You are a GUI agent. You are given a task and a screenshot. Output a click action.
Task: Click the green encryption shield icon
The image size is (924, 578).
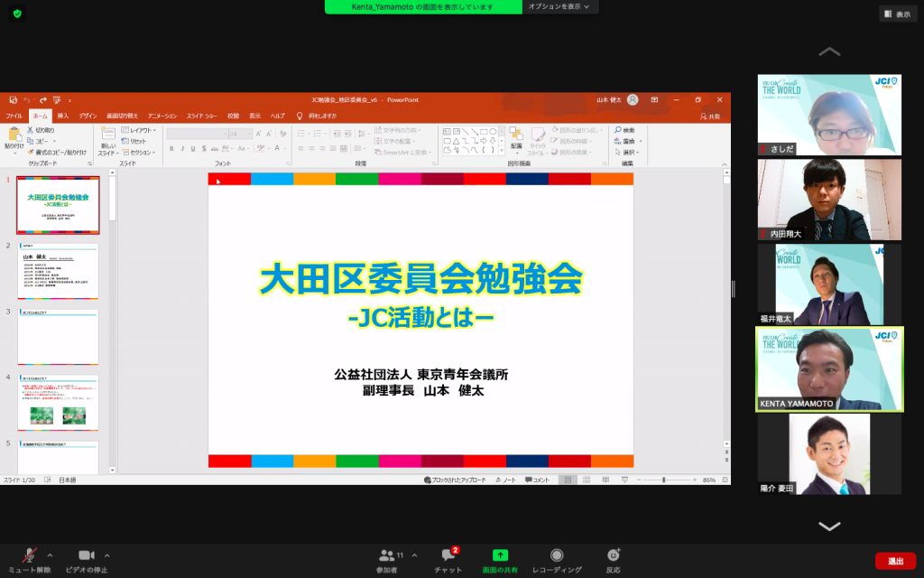[x=17, y=14]
